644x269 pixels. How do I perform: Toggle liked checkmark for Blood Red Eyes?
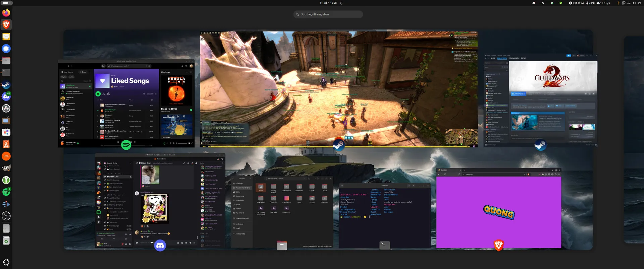[191, 110]
